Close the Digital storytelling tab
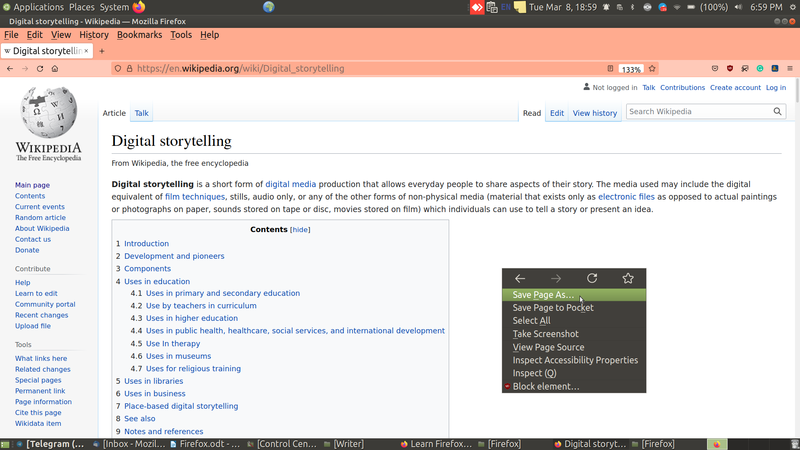800x450 pixels. click(86, 51)
